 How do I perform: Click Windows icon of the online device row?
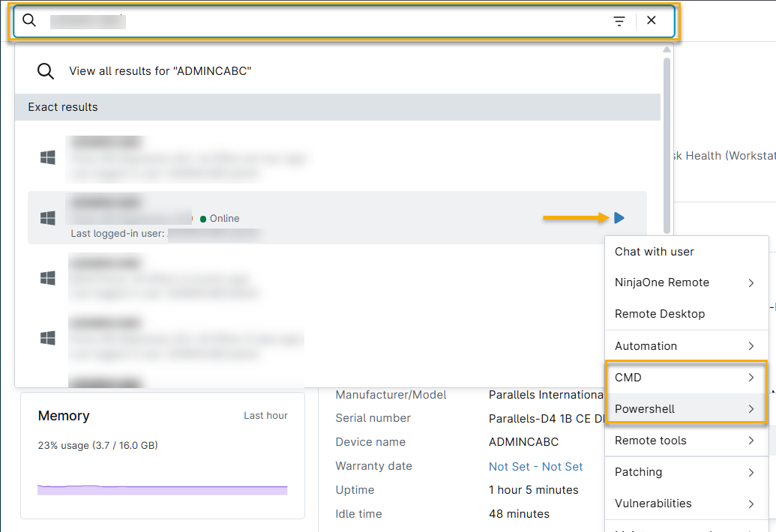(47, 218)
